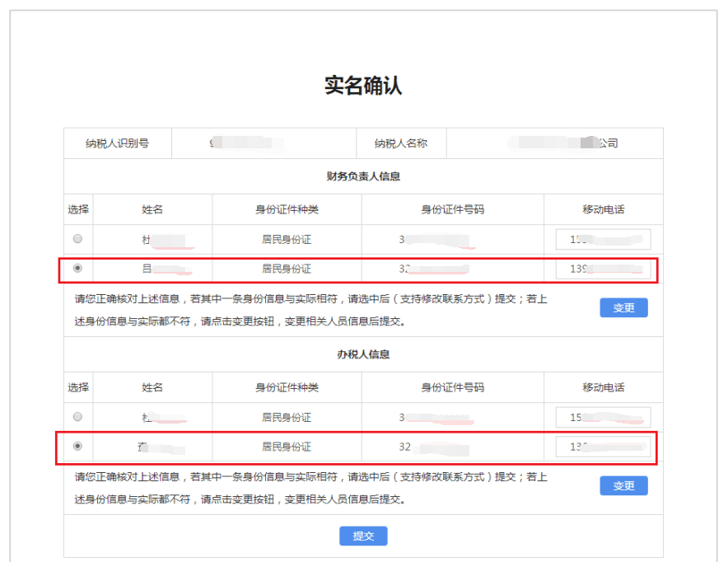
Task: Click 身份证件号码 header in 财务负责人信息 table
Action: tap(453, 209)
